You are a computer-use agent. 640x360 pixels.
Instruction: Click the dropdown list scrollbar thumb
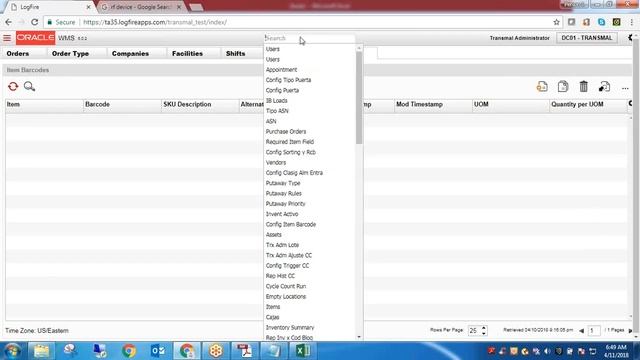359,97
